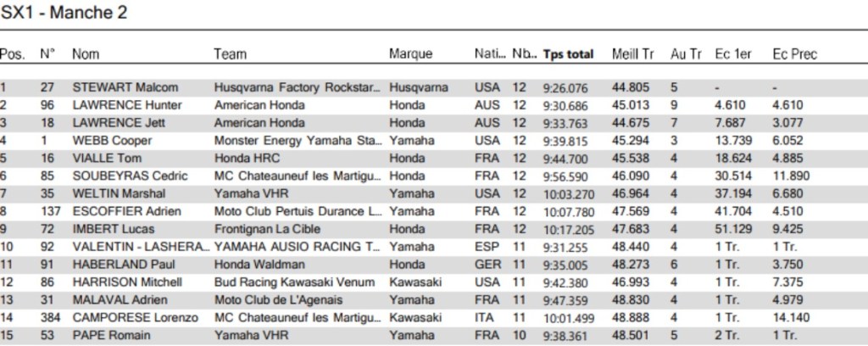Click the 'Tps total' column header
868x346 pixels.
[568, 54]
